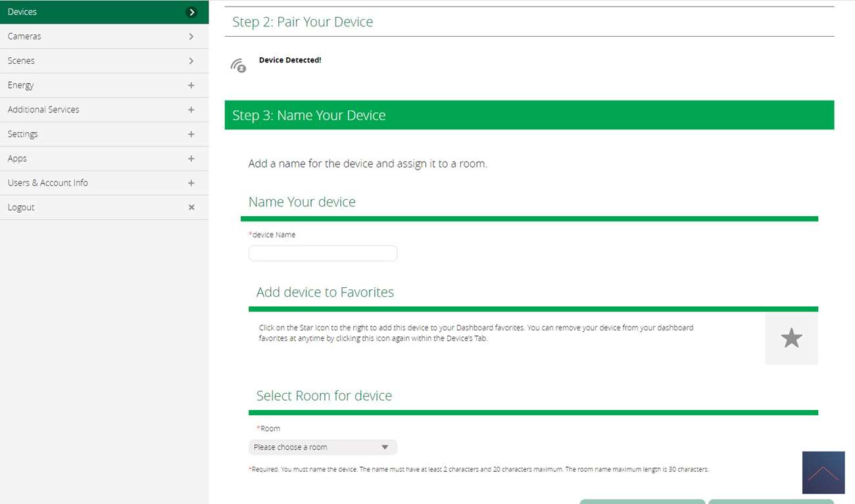The height and width of the screenshot is (504, 855).
Task: Click the left green button at page bottom
Action: [642, 501]
